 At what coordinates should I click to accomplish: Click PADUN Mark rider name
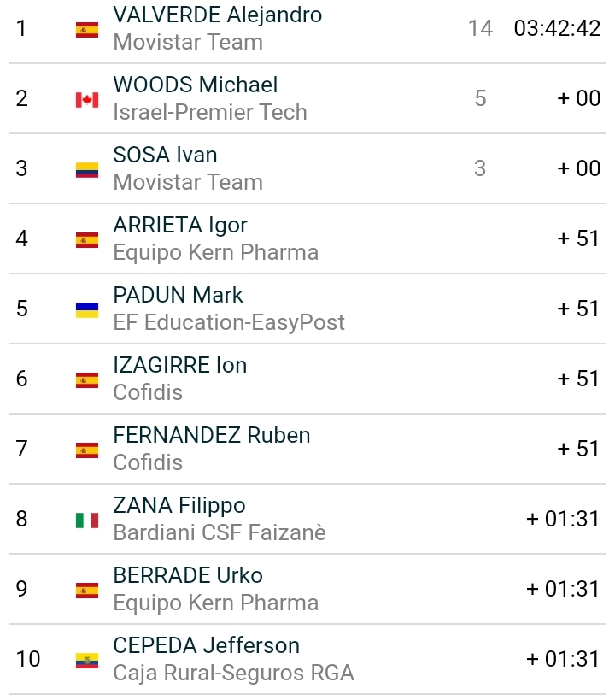(178, 296)
